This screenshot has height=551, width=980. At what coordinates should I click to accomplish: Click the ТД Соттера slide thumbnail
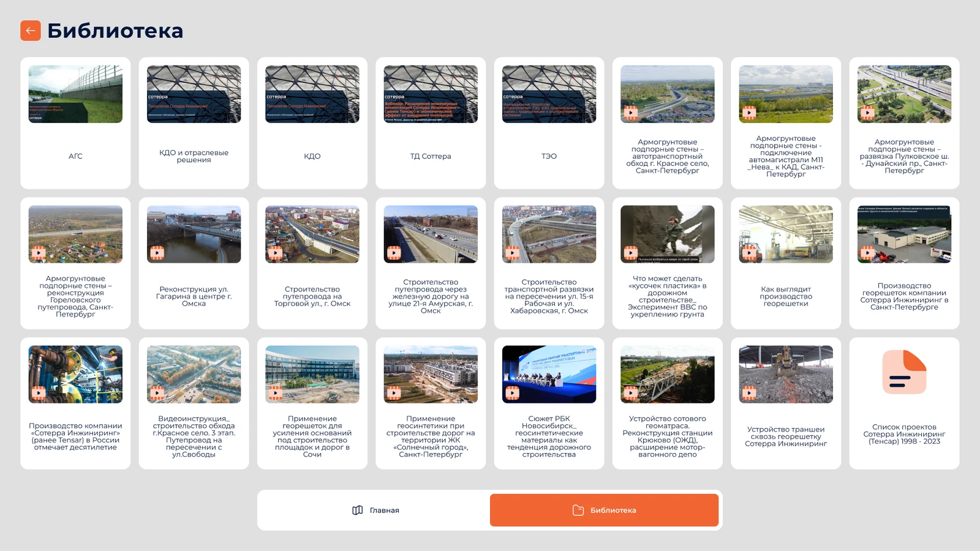click(431, 94)
